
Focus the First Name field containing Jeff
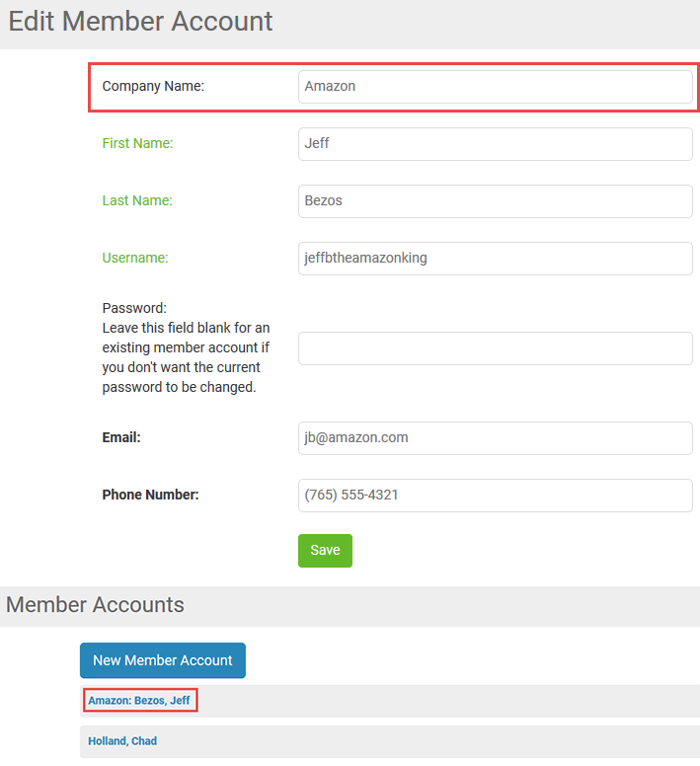[496, 144]
